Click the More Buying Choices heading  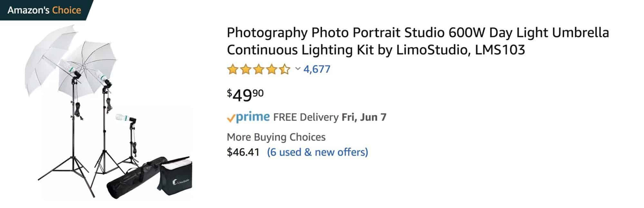coord(276,137)
